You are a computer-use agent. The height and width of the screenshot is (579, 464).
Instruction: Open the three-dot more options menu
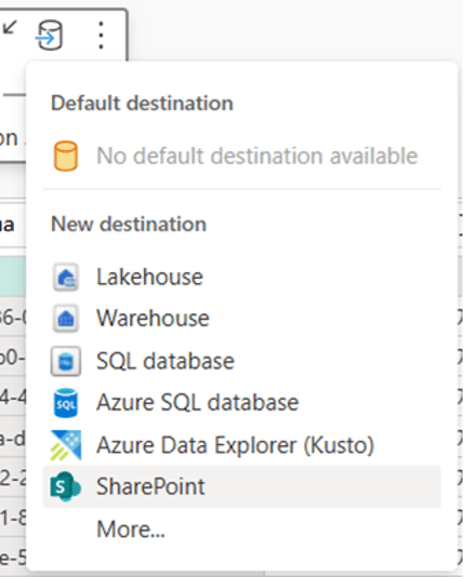click(x=101, y=35)
